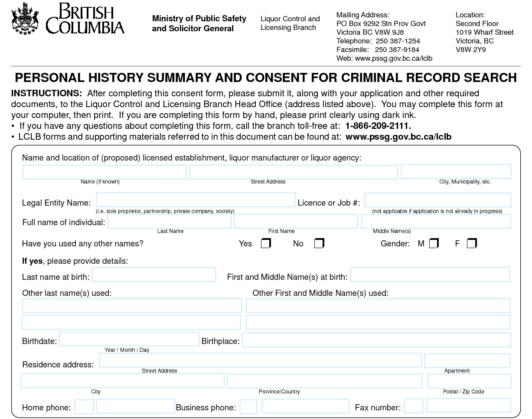Click the British Columbia crest logo
532x419 pixels.
(26, 18)
